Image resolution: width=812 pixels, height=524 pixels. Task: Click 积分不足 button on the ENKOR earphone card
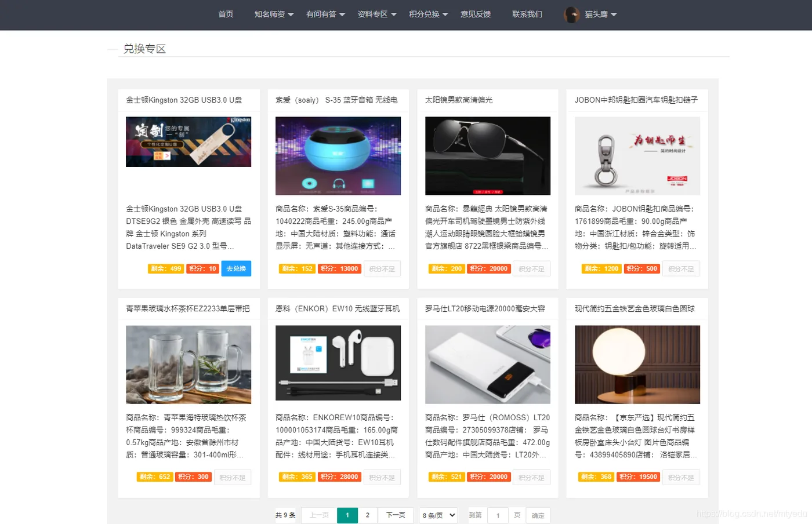click(382, 478)
